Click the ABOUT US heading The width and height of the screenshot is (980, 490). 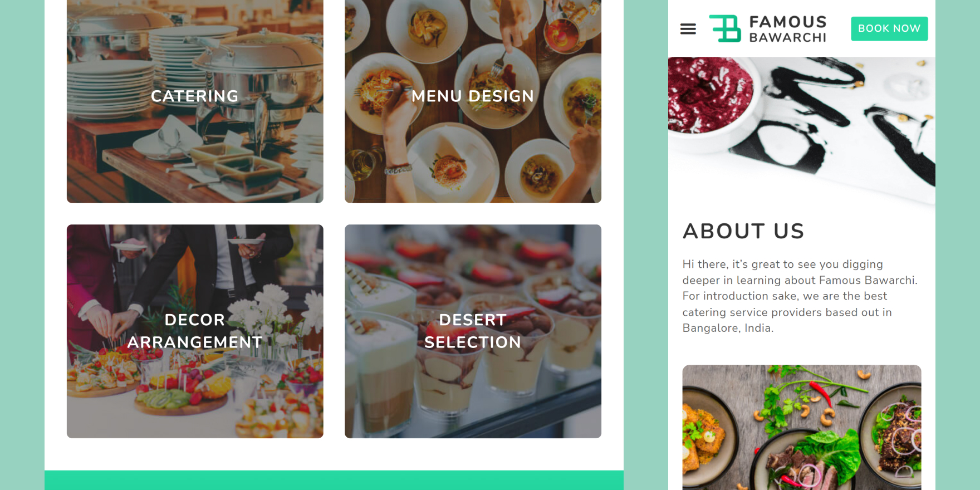pyautogui.click(x=743, y=231)
